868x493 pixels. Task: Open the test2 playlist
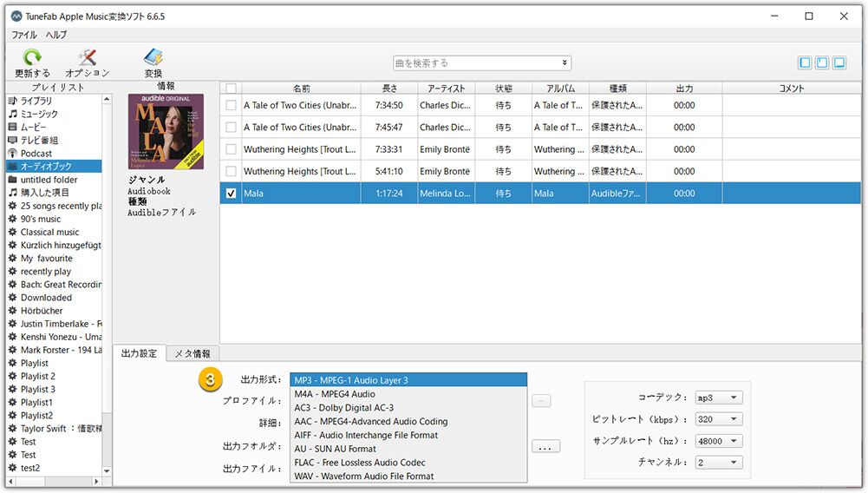(29, 468)
